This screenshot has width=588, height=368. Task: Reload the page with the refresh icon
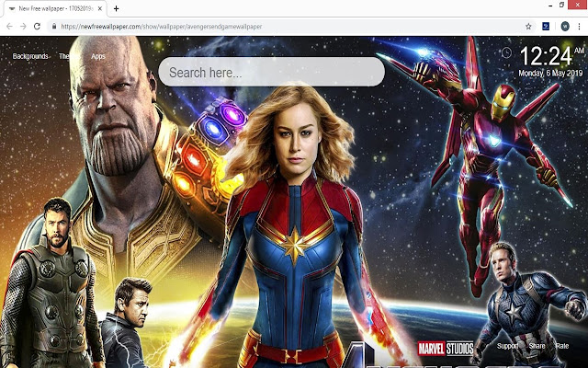37,27
